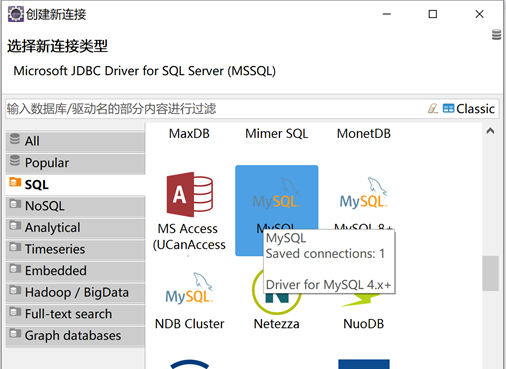The height and width of the screenshot is (369, 506).
Task: Select the highlighted MySQL driver tile
Action: coord(277,210)
